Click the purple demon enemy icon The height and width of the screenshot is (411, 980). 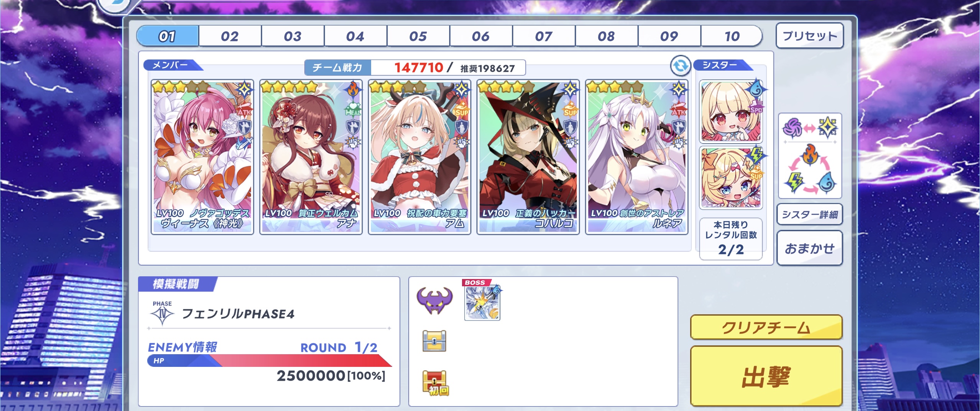[x=434, y=300]
